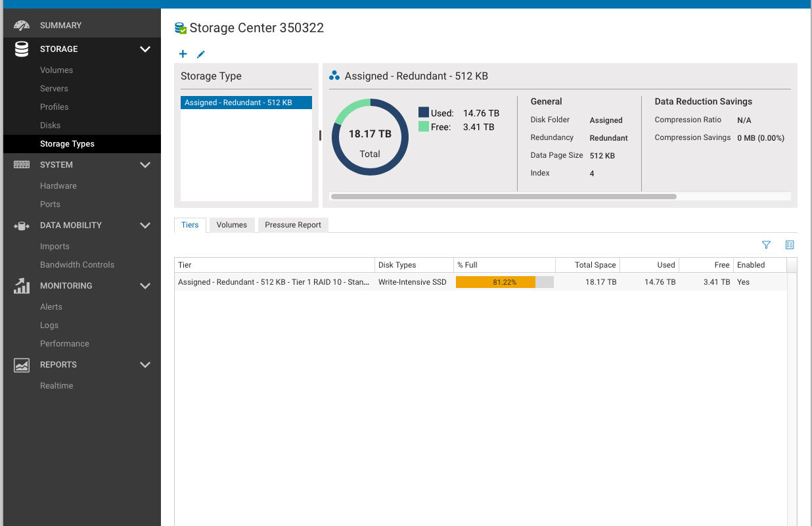Open Performance under Monitoring

tap(64, 344)
